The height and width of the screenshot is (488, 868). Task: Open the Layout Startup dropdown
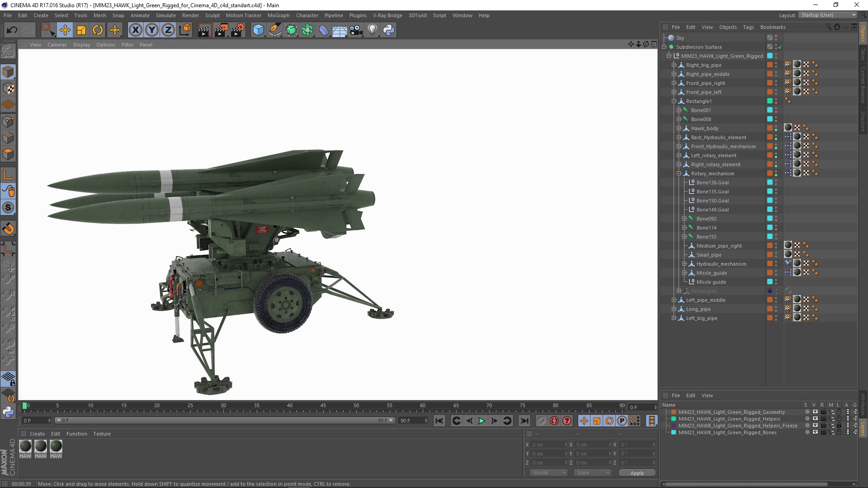click(828, 15)
